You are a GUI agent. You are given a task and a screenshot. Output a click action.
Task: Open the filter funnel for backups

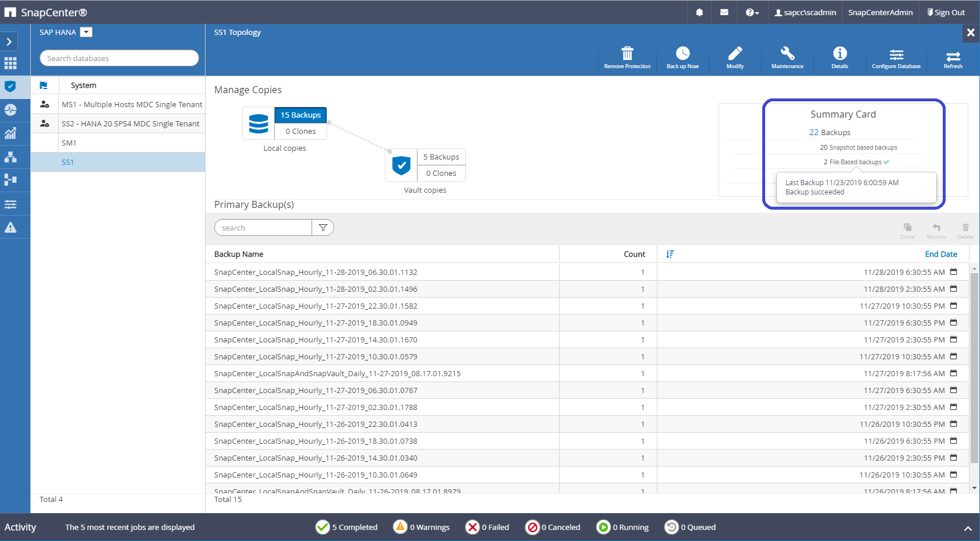323,228
